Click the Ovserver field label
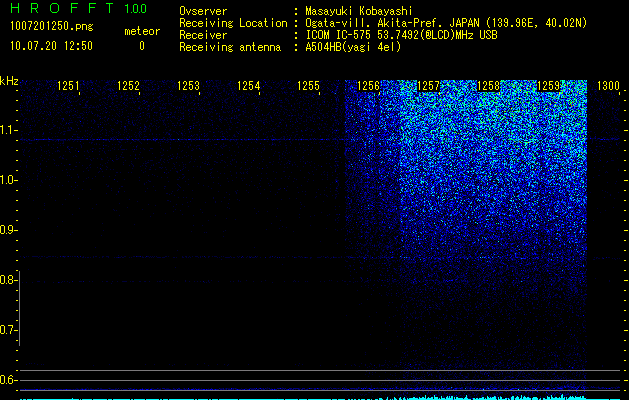 click(x=203, y=11)
